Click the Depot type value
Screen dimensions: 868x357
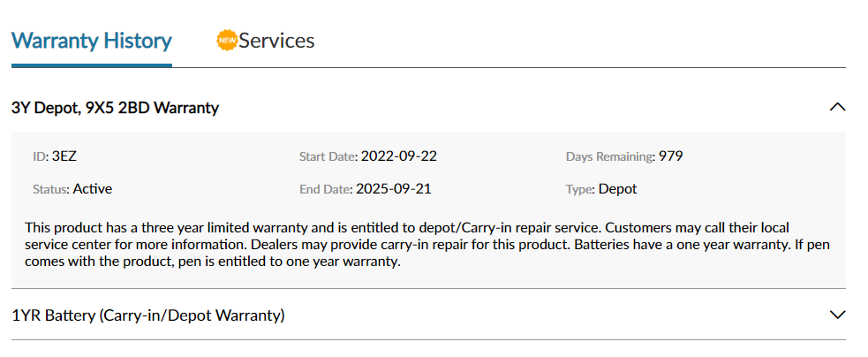(x=618, y=189)
